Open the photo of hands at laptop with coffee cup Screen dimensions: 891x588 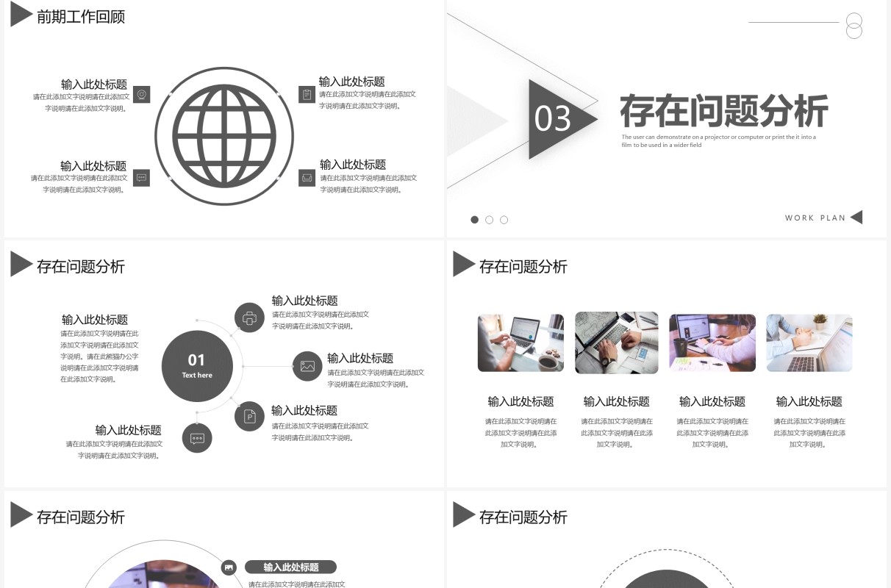[520, 343]
